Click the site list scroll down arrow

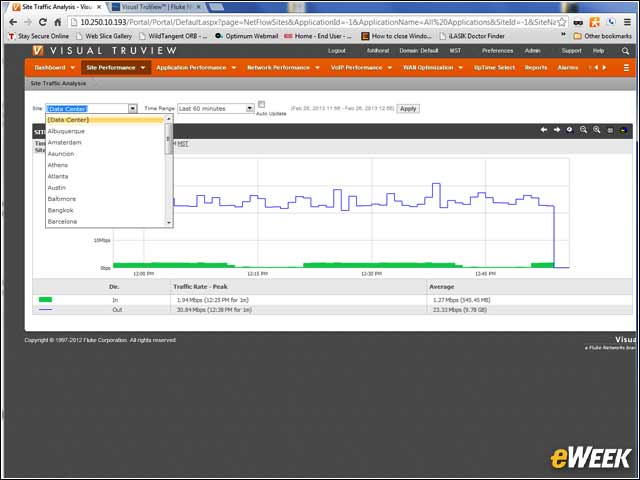tap(169, 223)
